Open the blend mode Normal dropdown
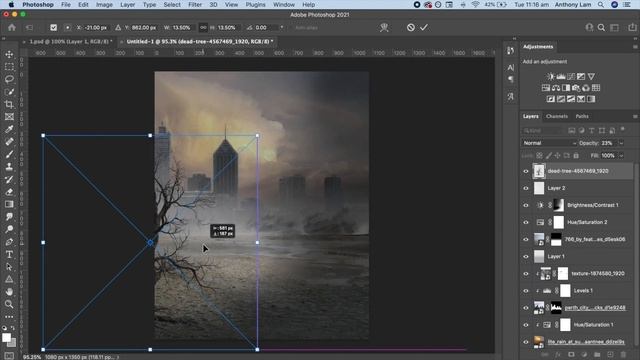Screen dimensions: 640x360 pyautogui.click(x=549, y=143)
